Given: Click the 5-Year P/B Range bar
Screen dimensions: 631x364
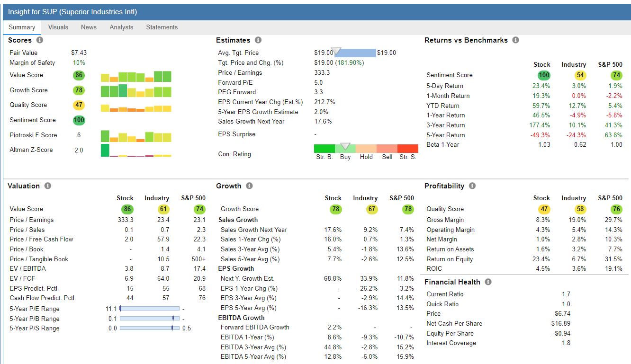Looking at the screenshot, I should pos(150,319).
